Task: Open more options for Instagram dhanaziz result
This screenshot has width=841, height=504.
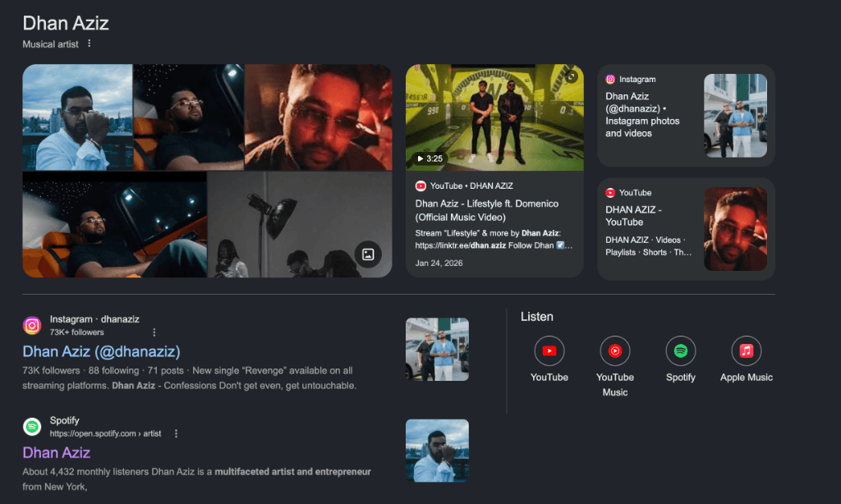Action: tap(154, 332)
